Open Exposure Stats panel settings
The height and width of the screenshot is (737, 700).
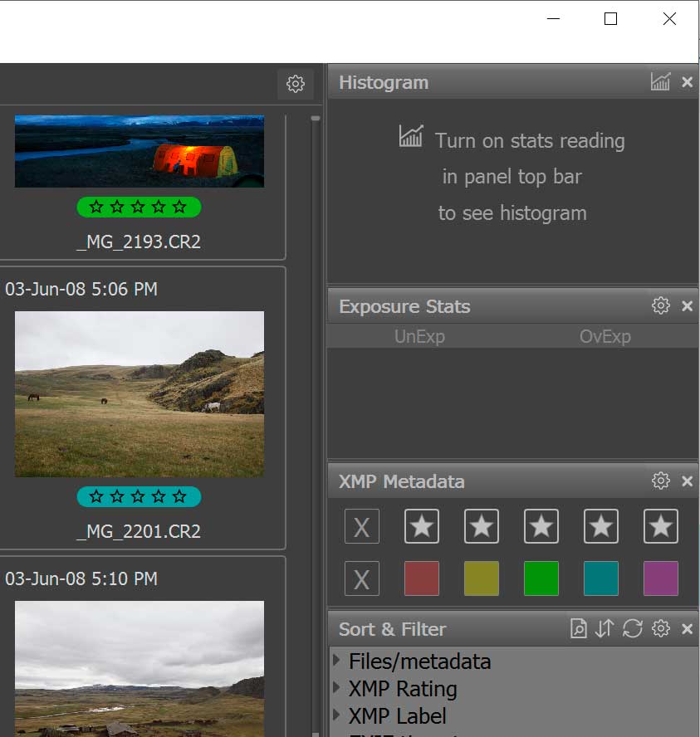click(x=661, y=306)
